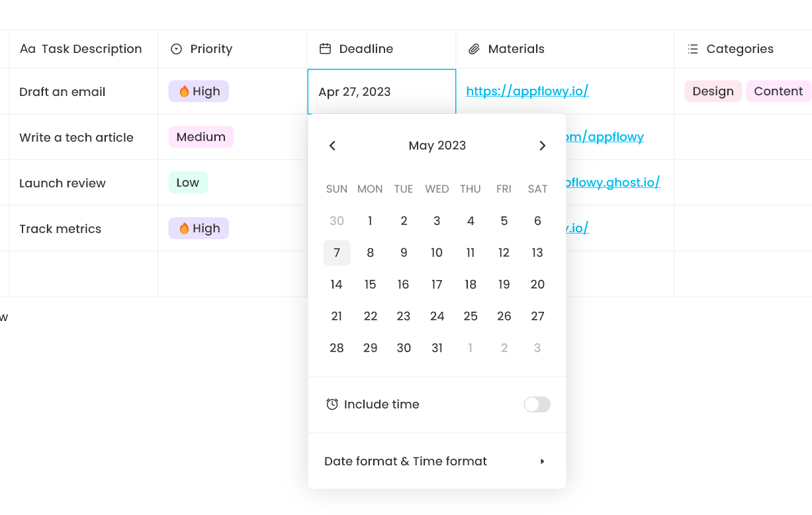Open Low priority tag for Launch review

(188, 183)
